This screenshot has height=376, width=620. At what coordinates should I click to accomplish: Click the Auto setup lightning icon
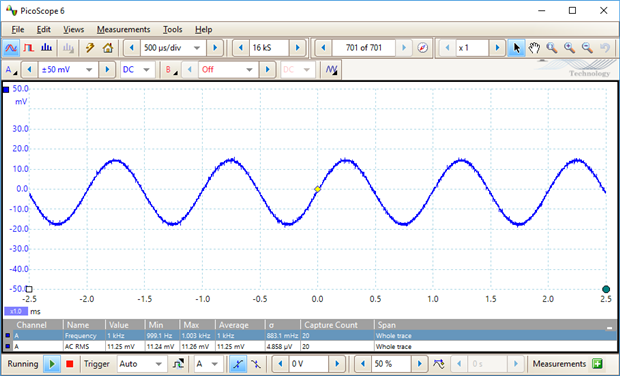(90, 48)
